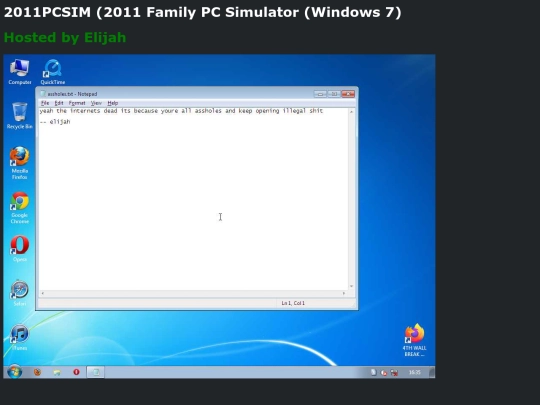Click the vertical scrollbar down arrow in Notepad

click(x=351, y=287)
